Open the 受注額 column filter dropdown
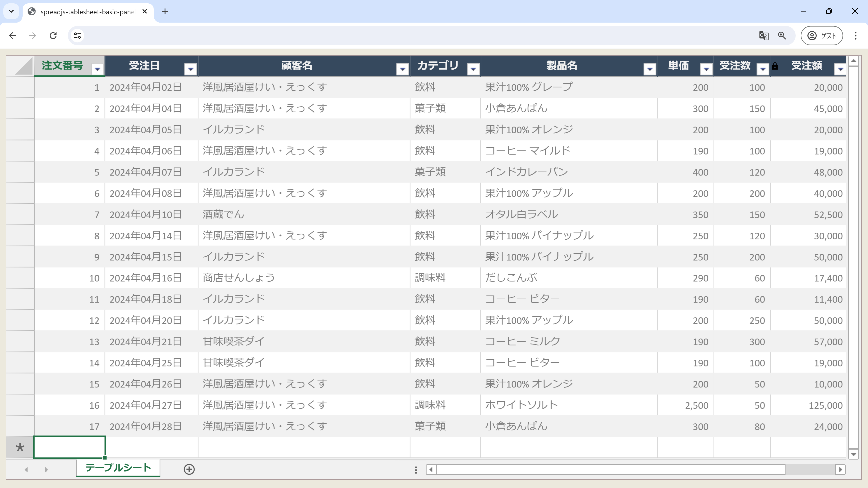Screen dimensions: 868x488 840,69
